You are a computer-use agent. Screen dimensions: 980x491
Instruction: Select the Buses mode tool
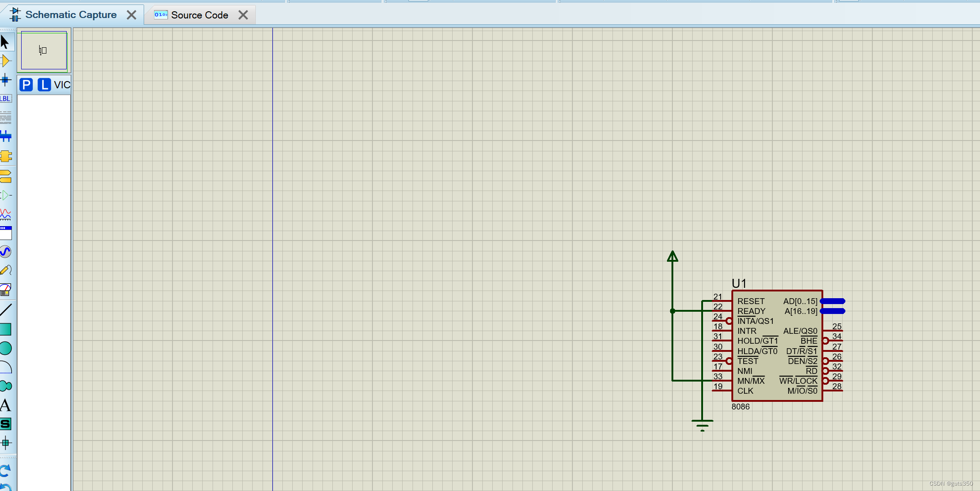[x=5, y=136]
